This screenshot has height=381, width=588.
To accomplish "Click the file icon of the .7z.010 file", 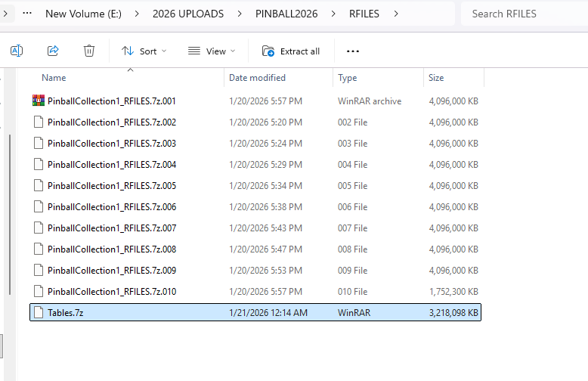I will coord(39,291).
